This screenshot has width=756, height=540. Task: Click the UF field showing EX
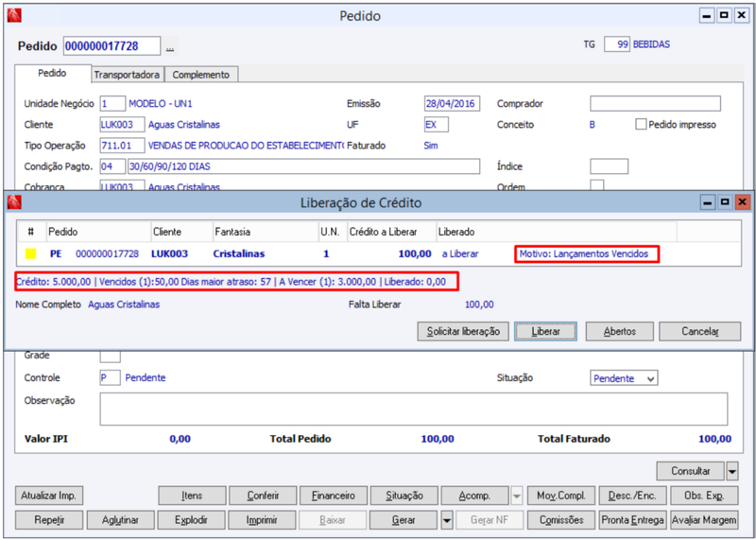(437, 125)
